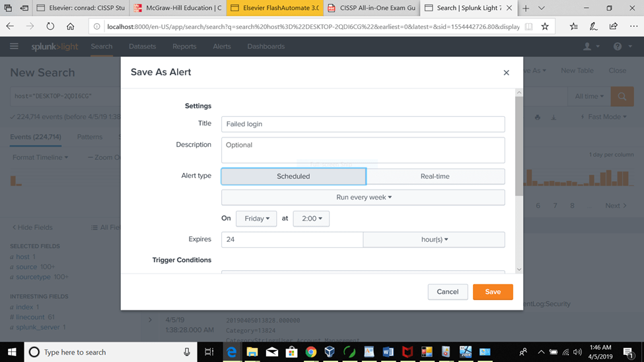Click the browser Share icon
The height and width of the screenshot is (362, 644).
pyautogui.click(x=613, y=26)
